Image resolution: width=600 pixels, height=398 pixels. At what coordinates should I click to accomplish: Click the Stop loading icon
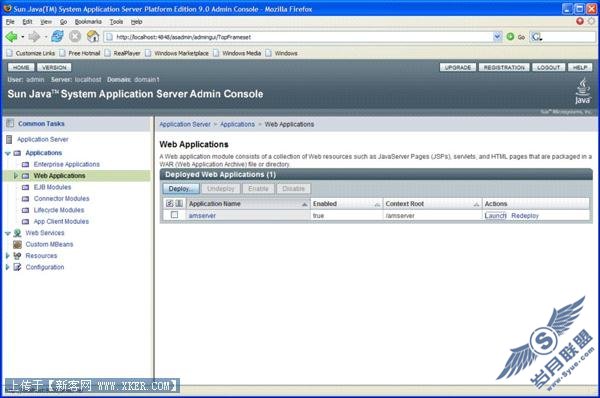click(x=75, y=37)
